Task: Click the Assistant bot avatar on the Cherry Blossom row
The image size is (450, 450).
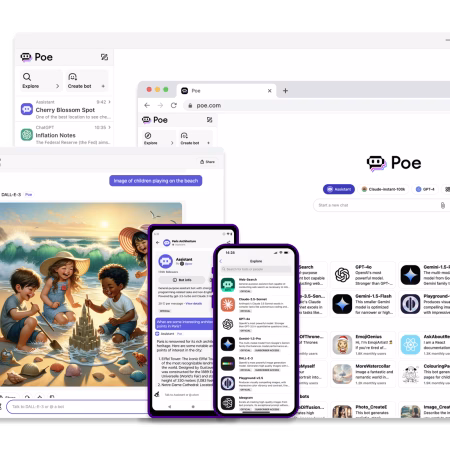Action: coord(27,109)
